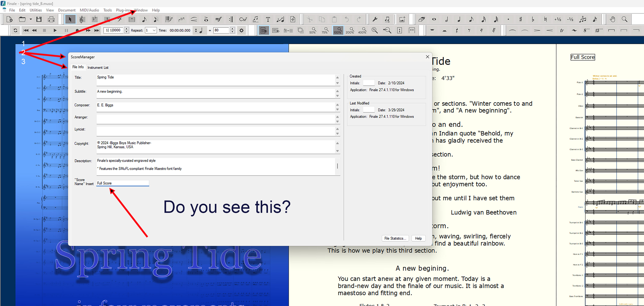Toggle the 100% zoom level button
This screenshot has height=306, width=644.
coord(338,31)
